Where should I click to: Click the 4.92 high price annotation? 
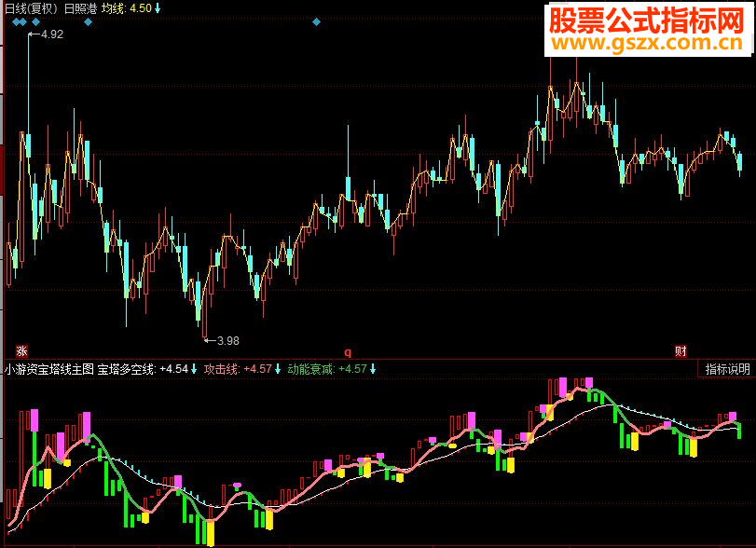[51, 34]
